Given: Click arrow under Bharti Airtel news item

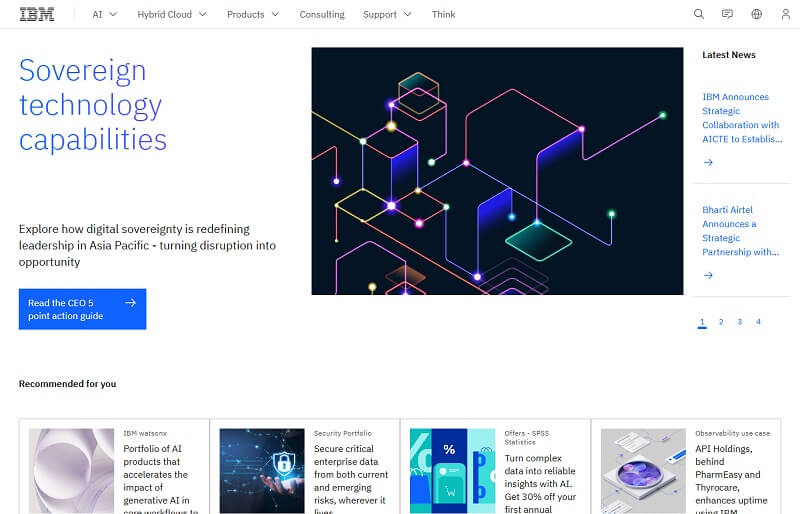Looking at the screenshot, I should pyautogui.click(x=708, y=276).
